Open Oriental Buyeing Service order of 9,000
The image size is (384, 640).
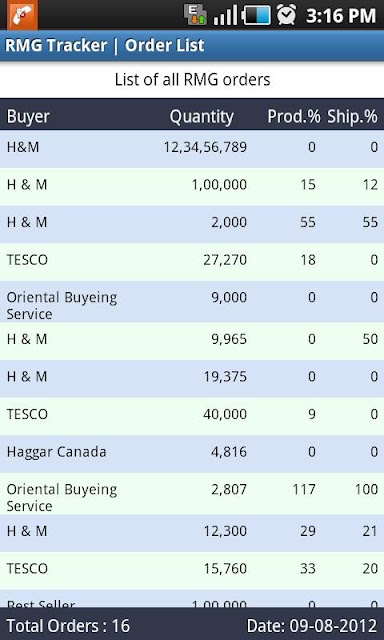[192, 302]
